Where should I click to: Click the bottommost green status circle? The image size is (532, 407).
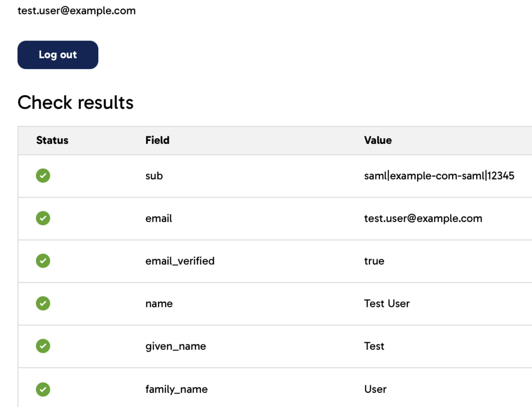tap(43, 389)
